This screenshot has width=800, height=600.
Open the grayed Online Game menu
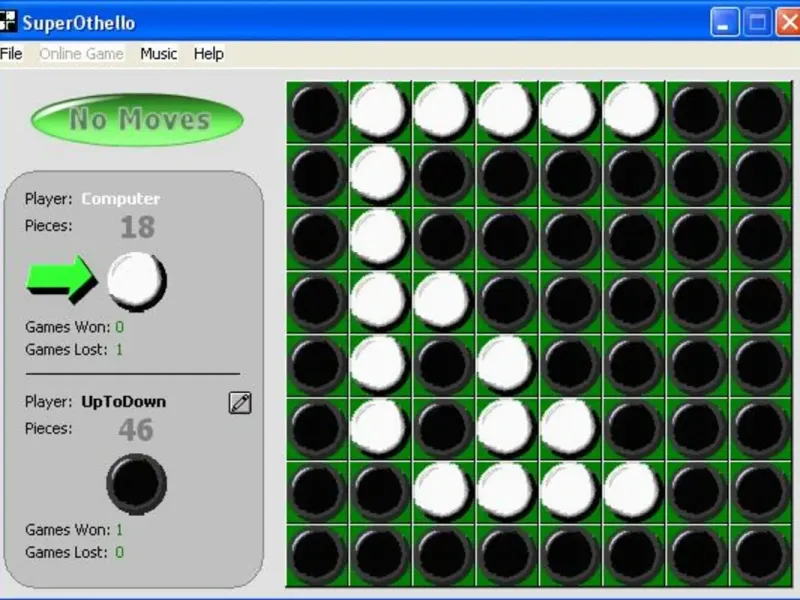(x=82, y=54)
